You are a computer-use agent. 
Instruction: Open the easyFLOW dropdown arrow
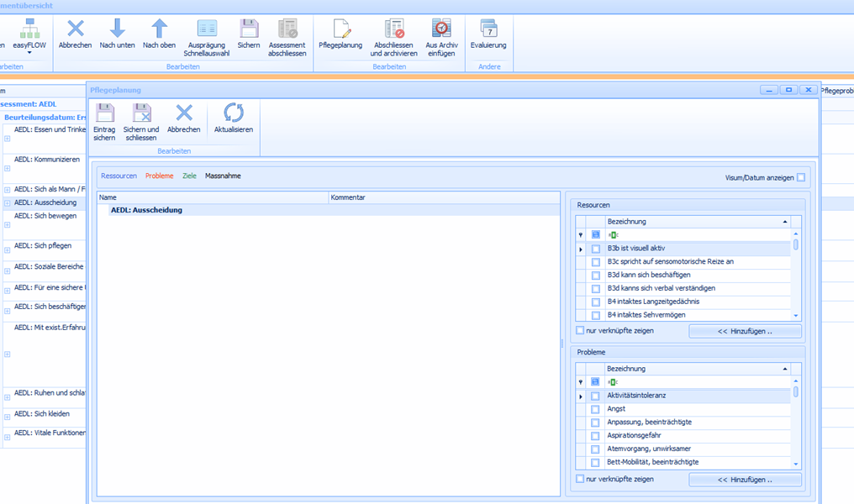pyautogui.click(x=29, y=54)
